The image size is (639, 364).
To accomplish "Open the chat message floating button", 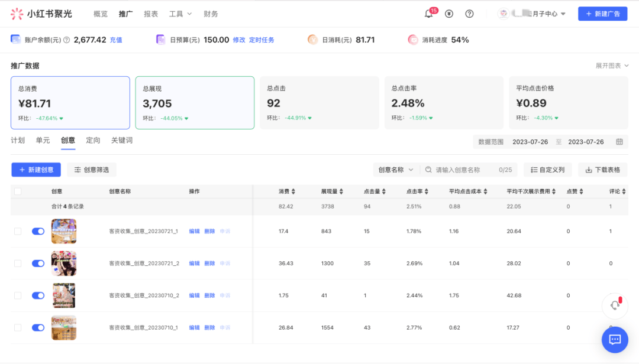I will click(x=614, y=339).
